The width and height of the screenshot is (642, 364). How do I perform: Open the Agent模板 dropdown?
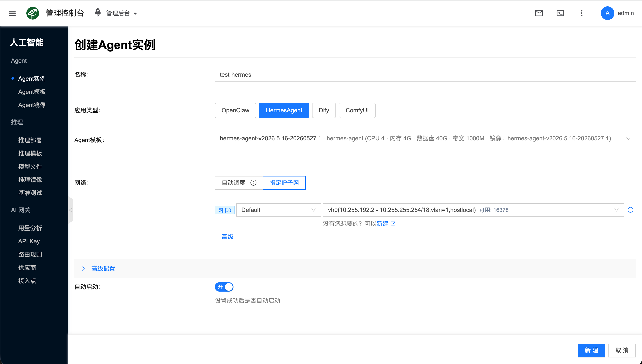(x=425, y=138)
